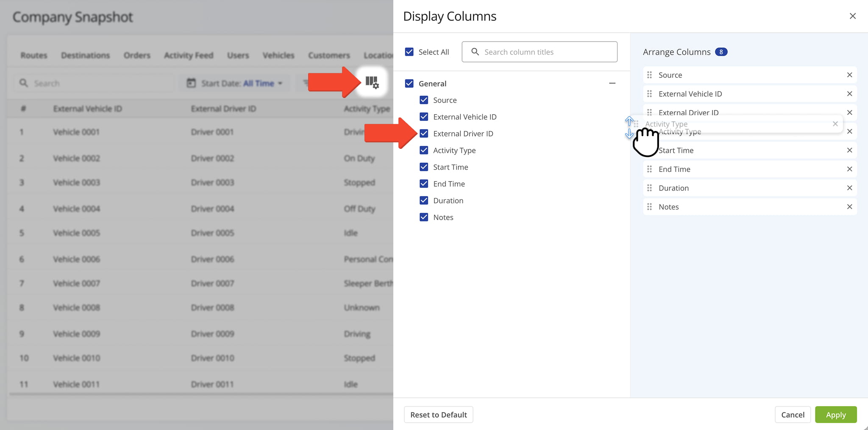The image size is (868, 430).
Task: Click the Vehicle 0001 cell
Action: click(76, 132)
